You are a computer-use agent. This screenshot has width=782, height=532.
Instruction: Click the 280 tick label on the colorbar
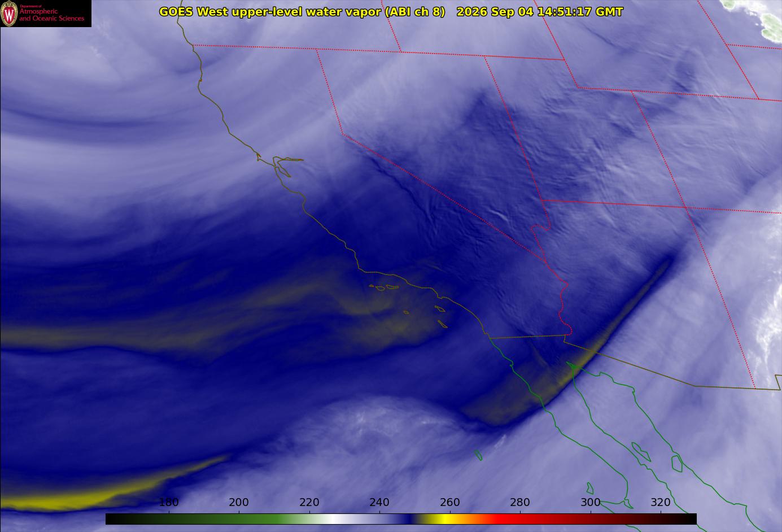tap(520, 502)
